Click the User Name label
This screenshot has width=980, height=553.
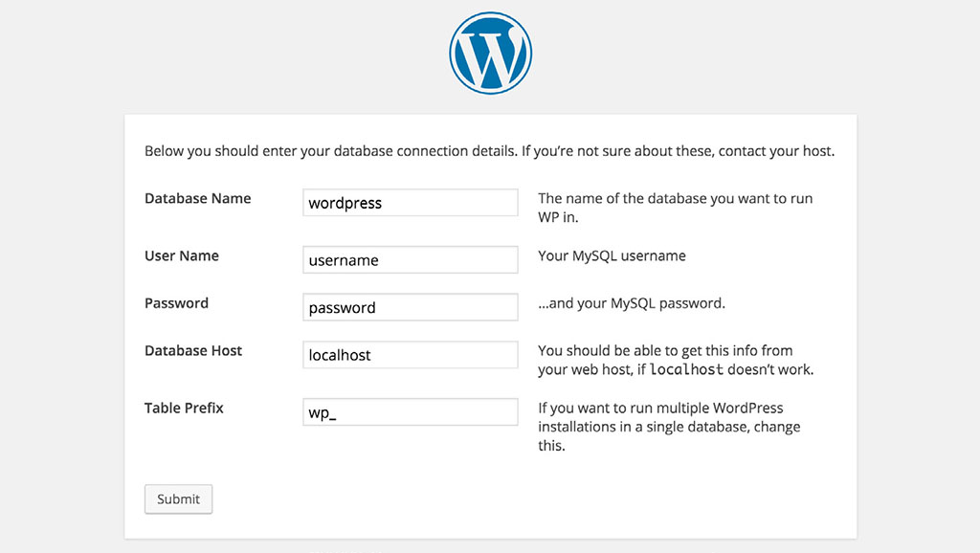tap(181, 256)
